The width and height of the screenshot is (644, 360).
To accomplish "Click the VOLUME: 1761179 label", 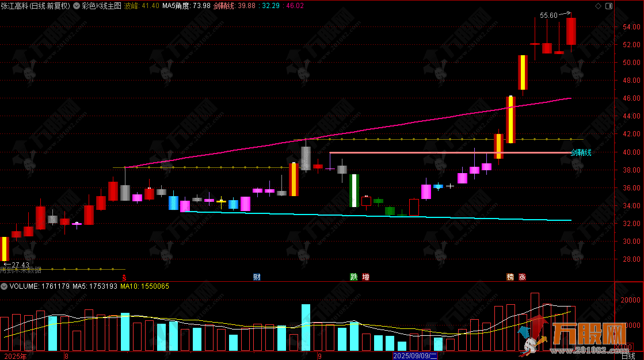I will pyautogui.click(x=40, y=286).
